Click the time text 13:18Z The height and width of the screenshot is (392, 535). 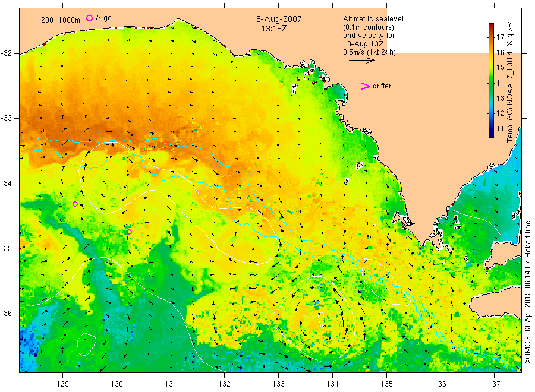click(274, 29)
